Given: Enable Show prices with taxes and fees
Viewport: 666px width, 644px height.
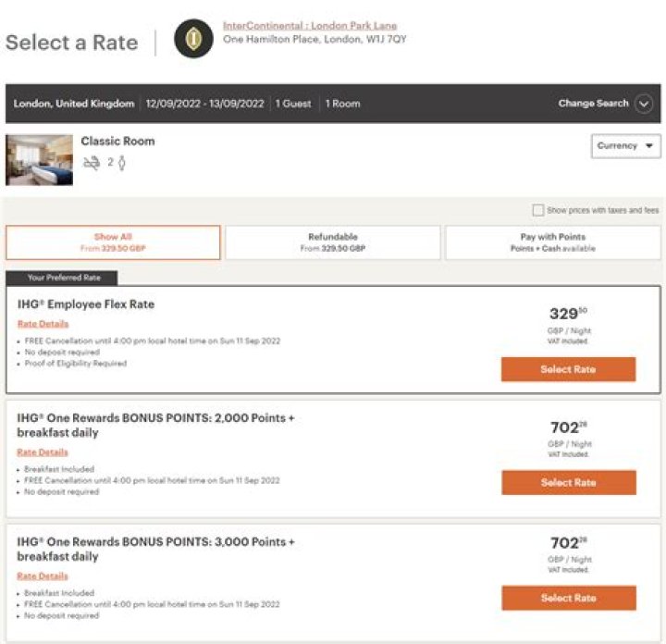Looking at the screenshot, I should pos(538,210).
